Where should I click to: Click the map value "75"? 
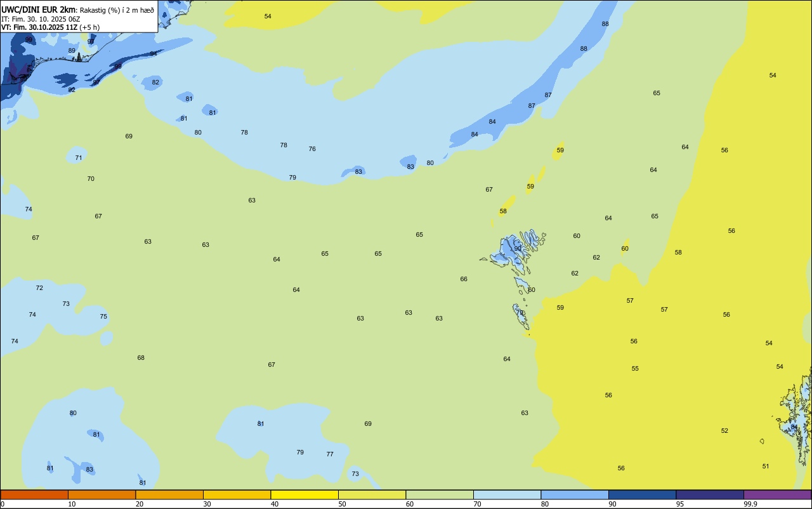pos(103,317)
